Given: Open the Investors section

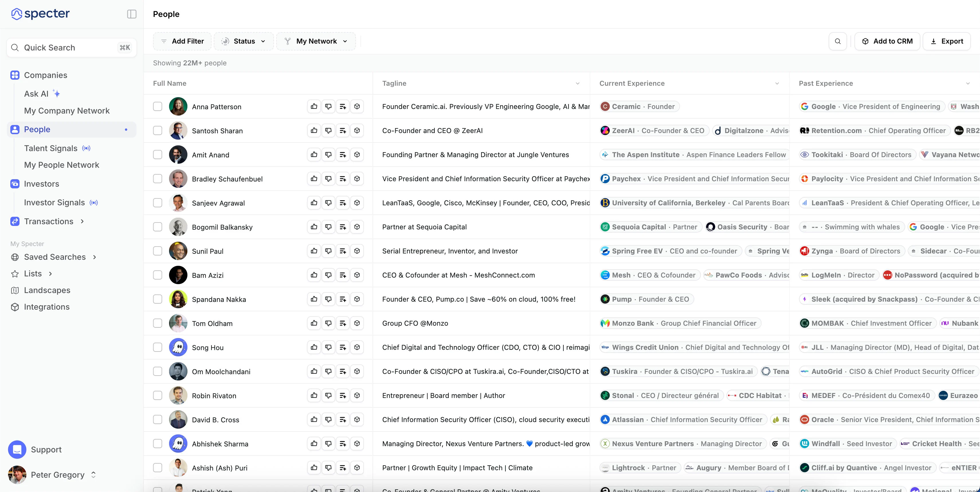Looking at the screenshot, I should pyautogui.click(x=42, y=184).
